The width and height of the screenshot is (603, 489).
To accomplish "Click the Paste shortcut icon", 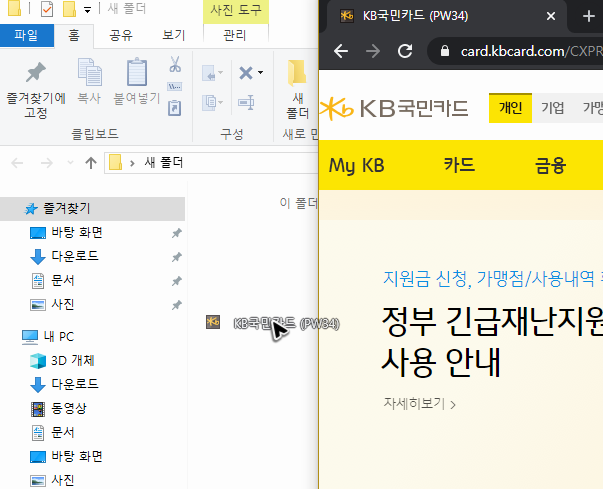I will 175,108.
